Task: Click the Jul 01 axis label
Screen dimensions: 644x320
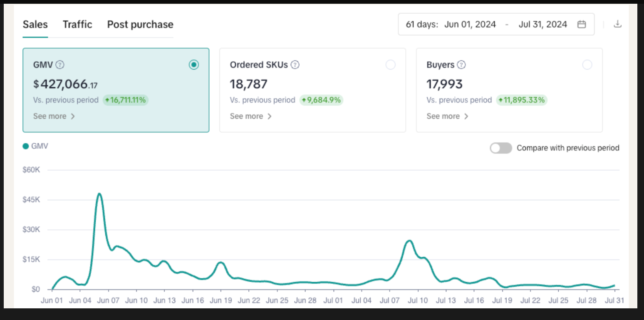Action: pos(333,300)
